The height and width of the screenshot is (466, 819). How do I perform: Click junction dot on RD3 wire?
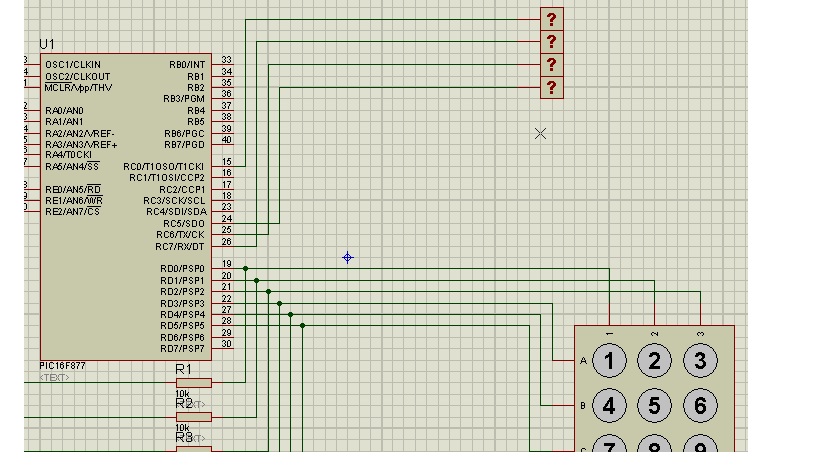point(279,303)
